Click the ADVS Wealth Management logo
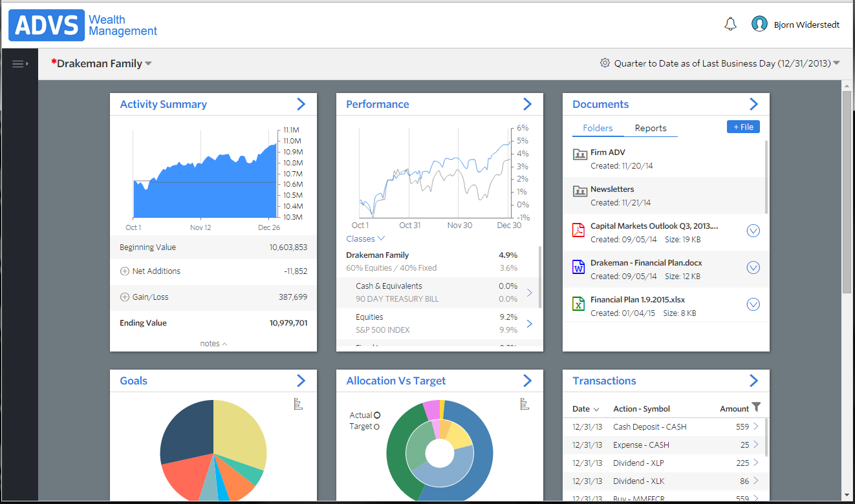This screenshot has height=504, width=855. tap(83, 25)
